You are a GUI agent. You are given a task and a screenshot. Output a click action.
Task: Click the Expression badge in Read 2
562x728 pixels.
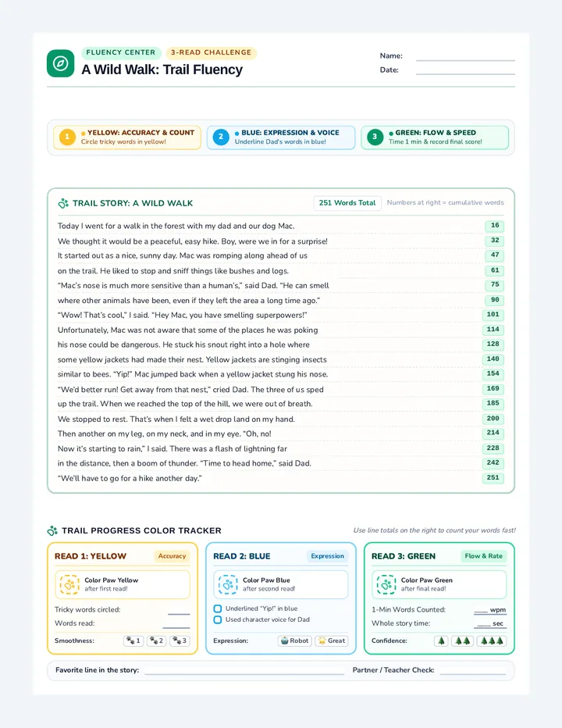tap(328, 556)
